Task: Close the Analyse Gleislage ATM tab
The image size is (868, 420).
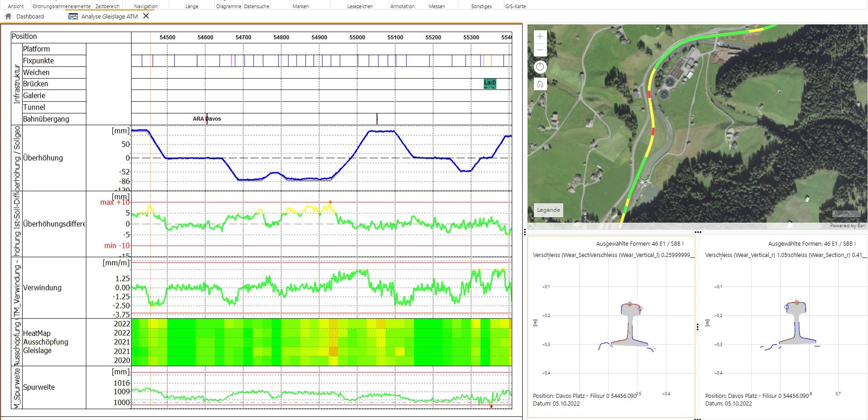Action: pyautogui.click(x=146, y=16)
